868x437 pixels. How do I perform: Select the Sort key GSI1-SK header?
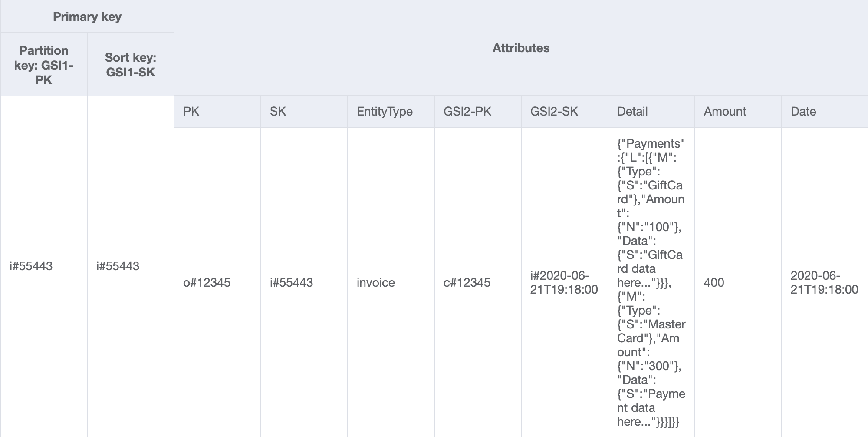[x=130, y=65]
